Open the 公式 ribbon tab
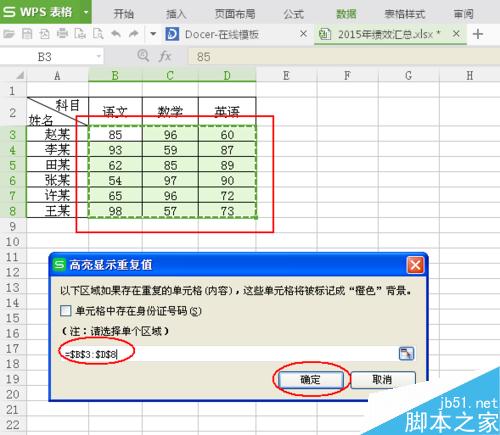The height and width of the screenshot is (435, 500). click(x=294, y=14)
